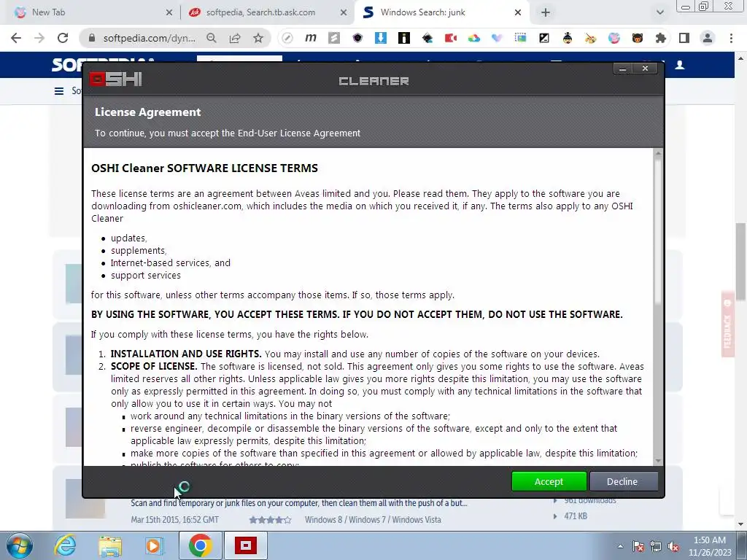The width and height of the screenshot is (747, 560).
Task: Open the Chrome tab search dropdown
Action: click(x=659, y=12)
